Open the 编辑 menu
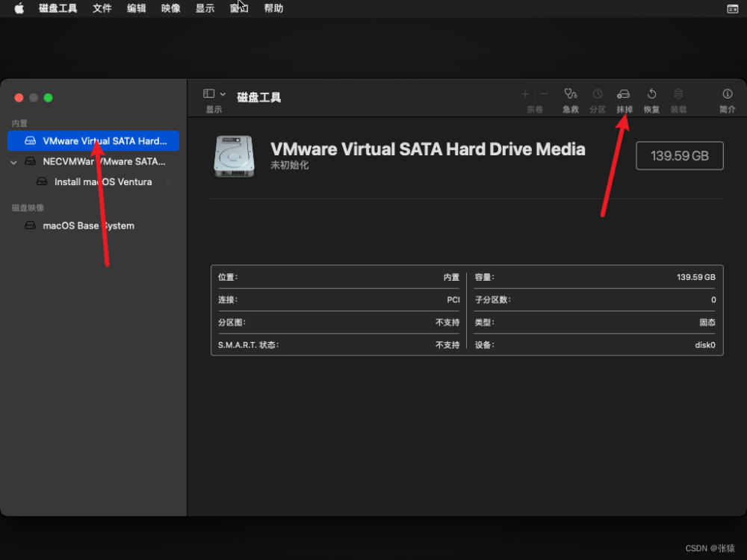747x560 pixels. 136,8
